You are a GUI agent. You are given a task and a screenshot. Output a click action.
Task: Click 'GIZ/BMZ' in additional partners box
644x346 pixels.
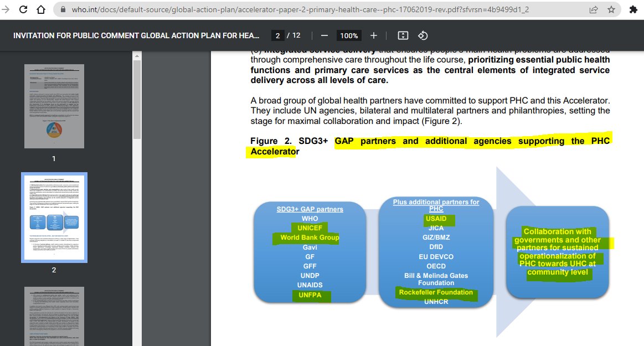(436, 237)
